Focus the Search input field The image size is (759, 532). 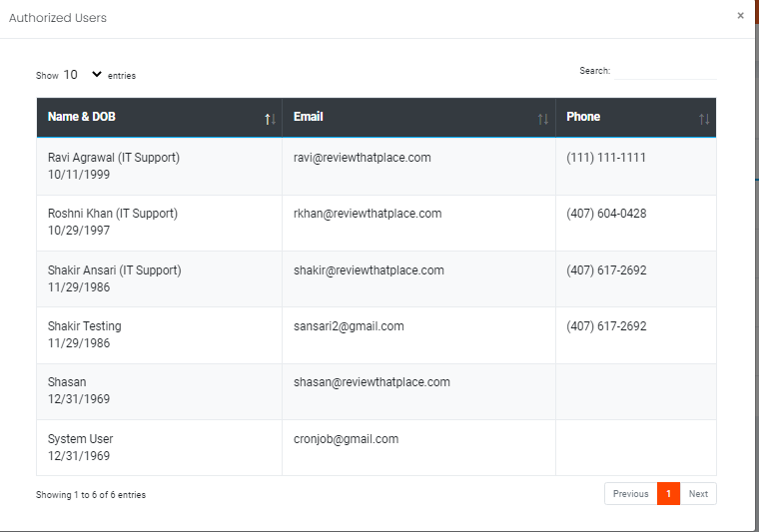pos(665,71)
